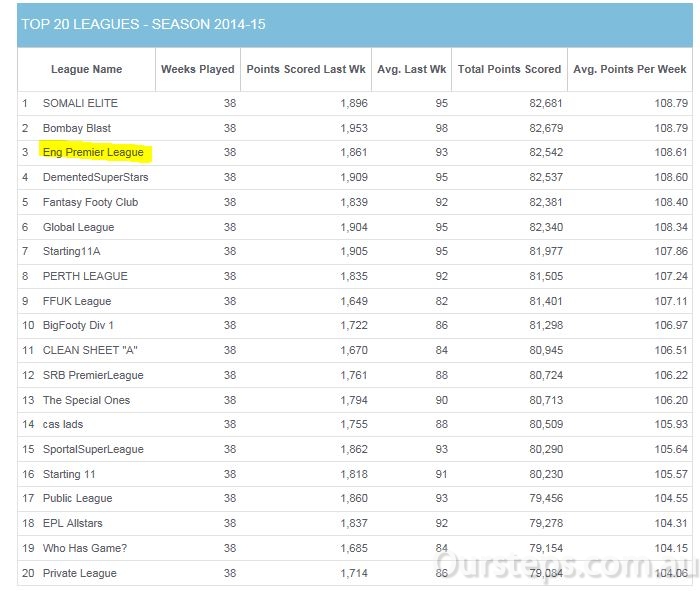This screenshot has height=591, width=700.
Task: Click PERTH LEAGUE in the table
Action: pyautogui.click(x=85, y=276)
